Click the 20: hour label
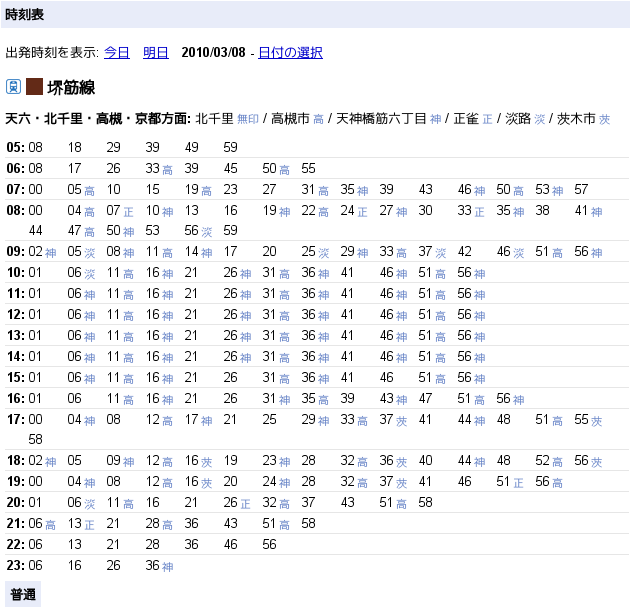The width and height of the screenshot is (630, 608). click(x=16, y=502)
